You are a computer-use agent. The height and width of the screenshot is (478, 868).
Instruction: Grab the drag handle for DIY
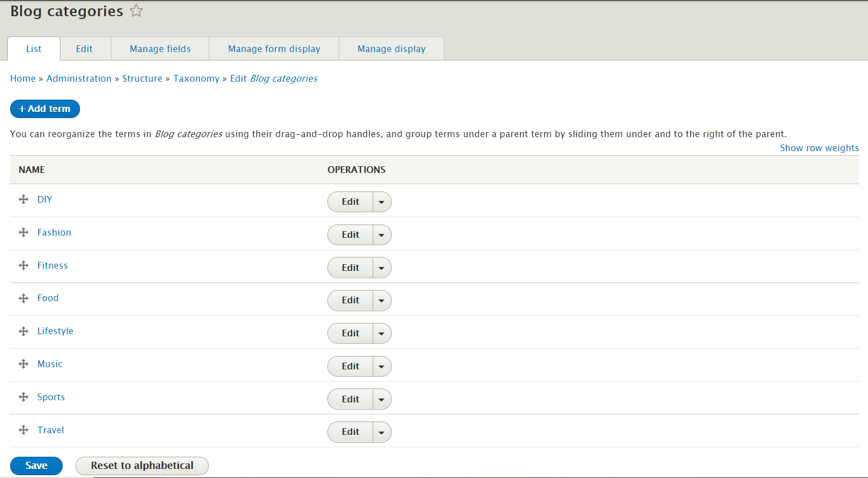24,199
